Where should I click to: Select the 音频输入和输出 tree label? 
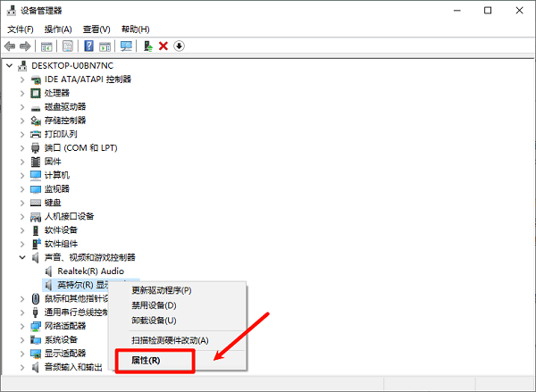tap(73, 367)
